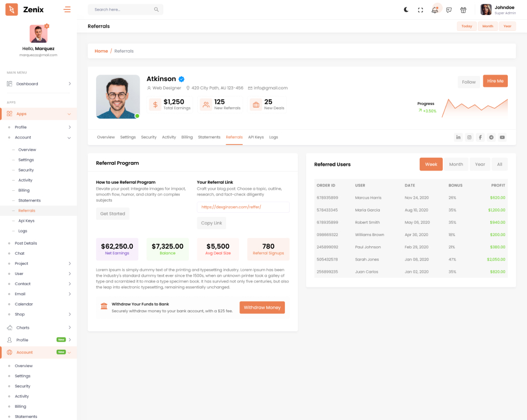Click the search magnifier icon

coord(156,10)
